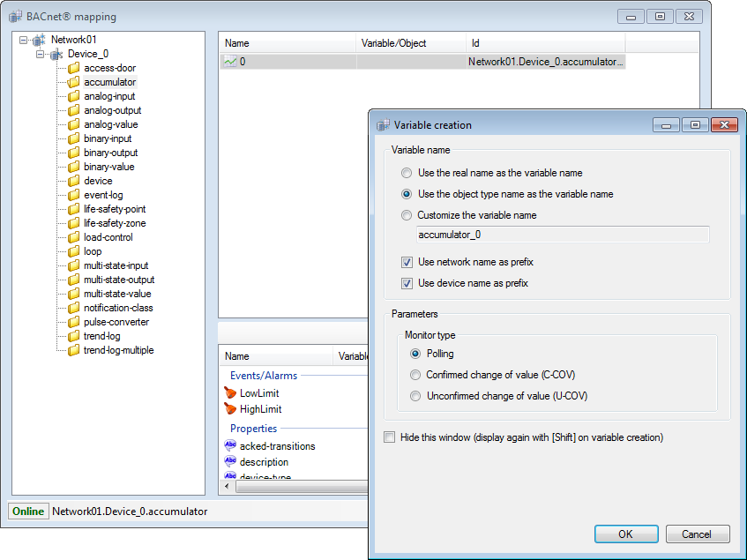Click the Network01.Device_0.accumulator Id cell
This screenshot has width=747, height=560.
[546, 62]
